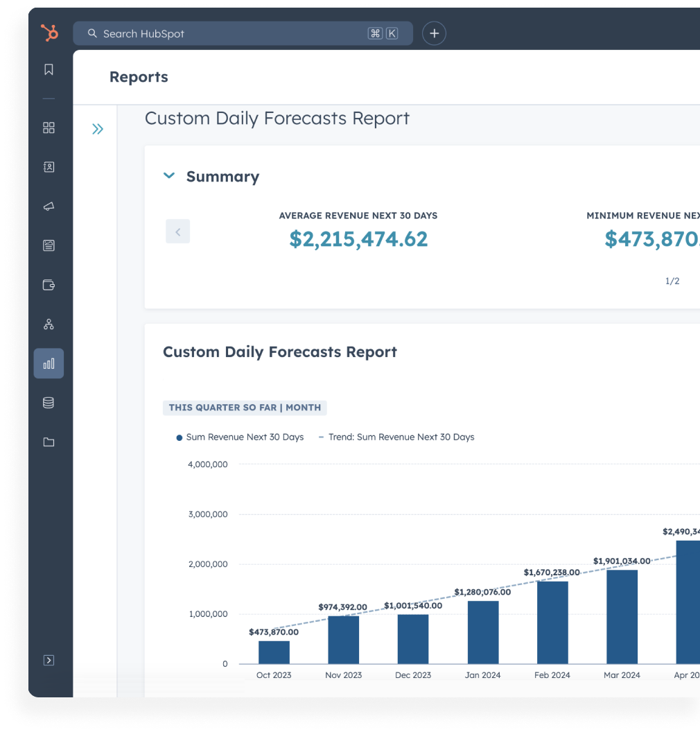This screenshot has width=700, height=732.
Task: Click the plus create button in the top bar
Action: [434, 33]
